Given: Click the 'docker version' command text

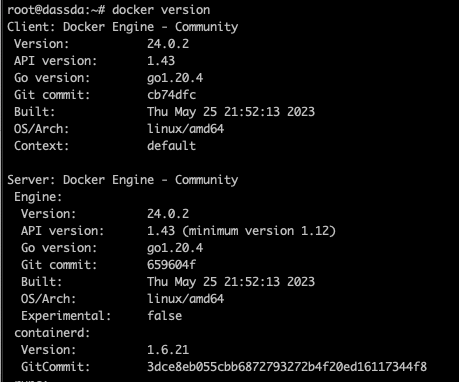Looking at the screenshot, I should pos(161,10).
